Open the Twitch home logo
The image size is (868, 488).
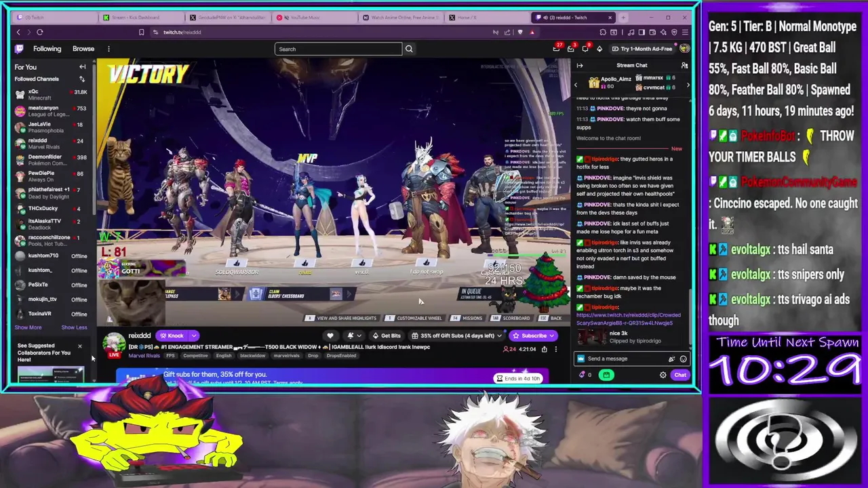click(x=19, y=49)
